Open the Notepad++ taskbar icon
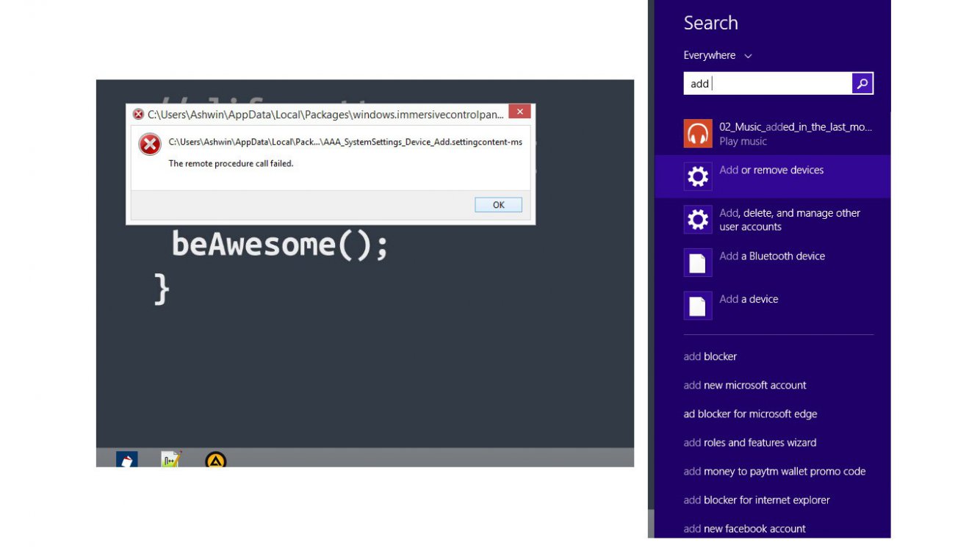 tap(171, 461)
